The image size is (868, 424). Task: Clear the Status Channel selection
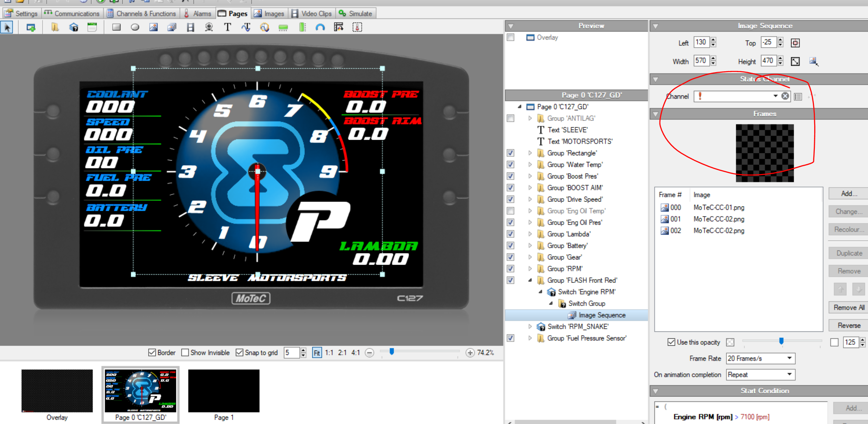[785, 96]
